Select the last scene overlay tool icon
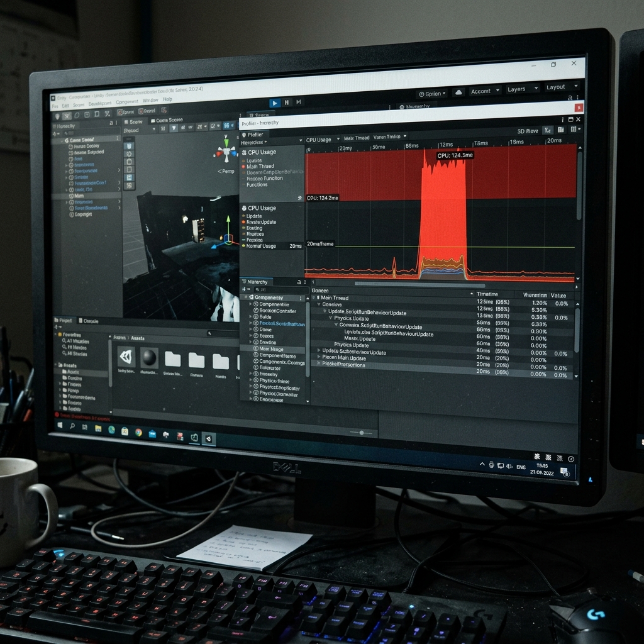644x644 pixels. [130, 186]
